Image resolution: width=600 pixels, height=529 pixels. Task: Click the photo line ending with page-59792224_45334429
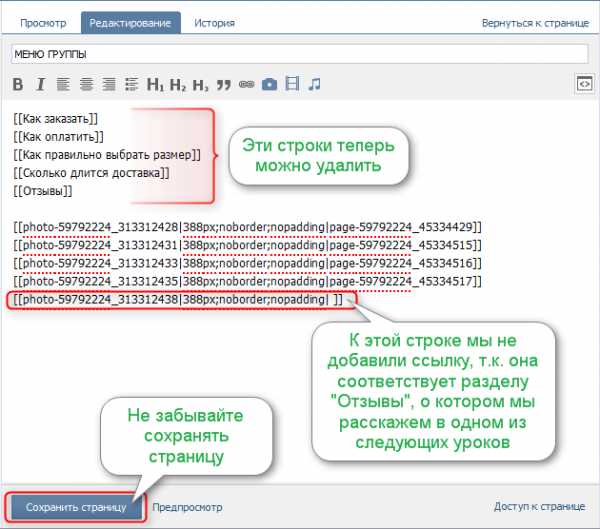click(x=247, y=227)
